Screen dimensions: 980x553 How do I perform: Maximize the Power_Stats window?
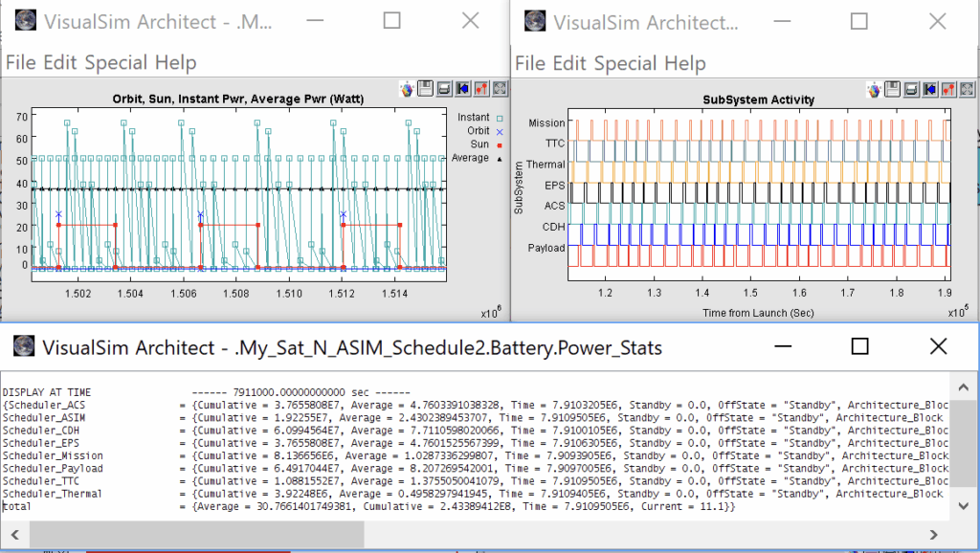[859, 346]
